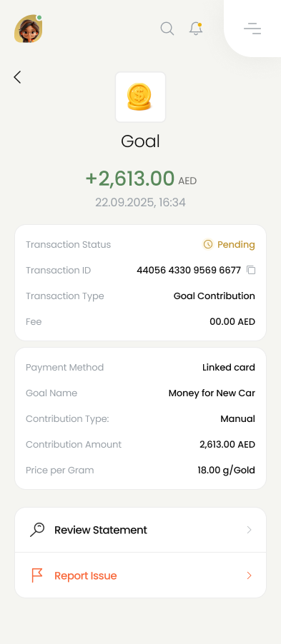Image resolution: width=281 pixels, height=644 pixels.
Task: Open Review Statement chevron
Action: [249, 530]
